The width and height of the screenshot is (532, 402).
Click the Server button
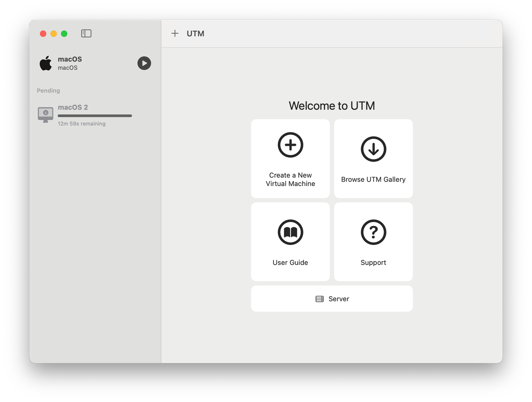[332, 299]
